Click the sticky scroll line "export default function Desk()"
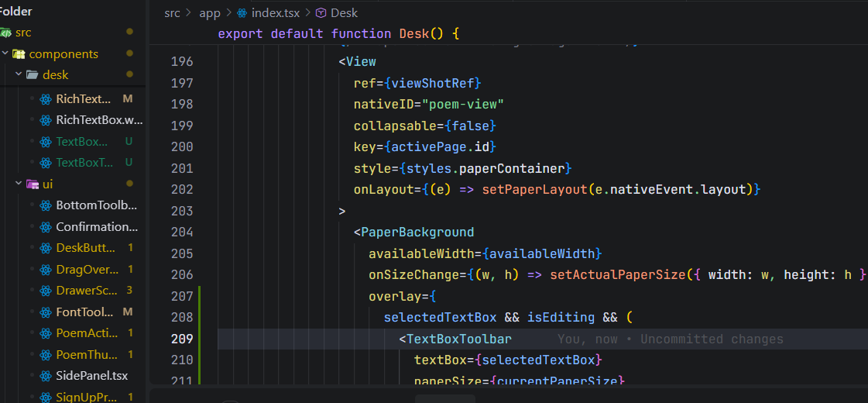The height and width of the screenshot is (403, 868). pyautogui.click(x=339, y=34)
